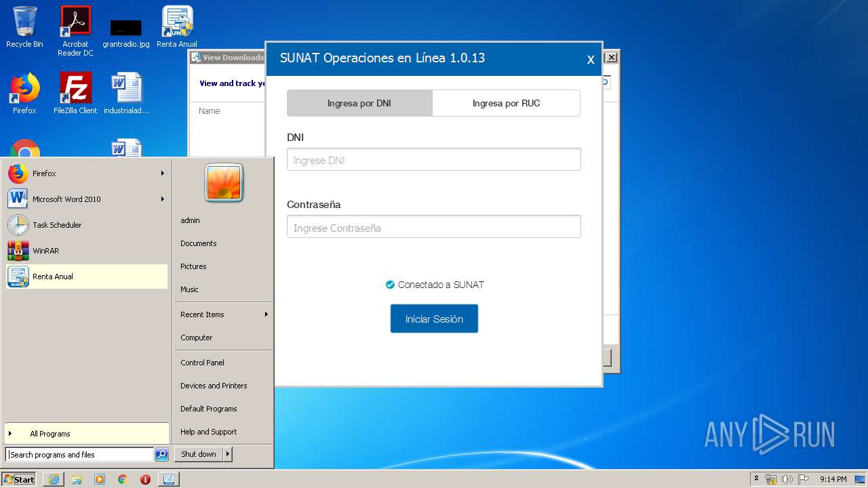The image size is (868, 488).
Task: Open Pictures from Start menu
Action: (x=193, y=266)
